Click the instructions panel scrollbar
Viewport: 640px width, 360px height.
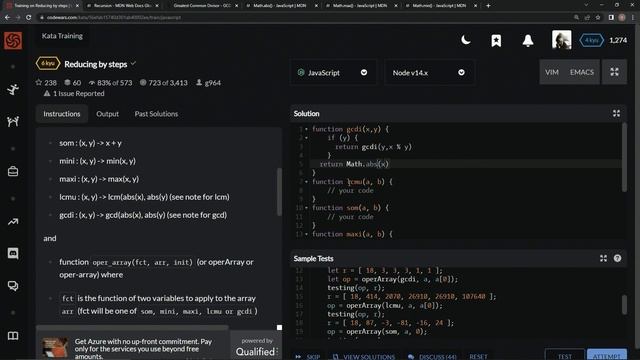pyautogui.click(x=279, y=192)
